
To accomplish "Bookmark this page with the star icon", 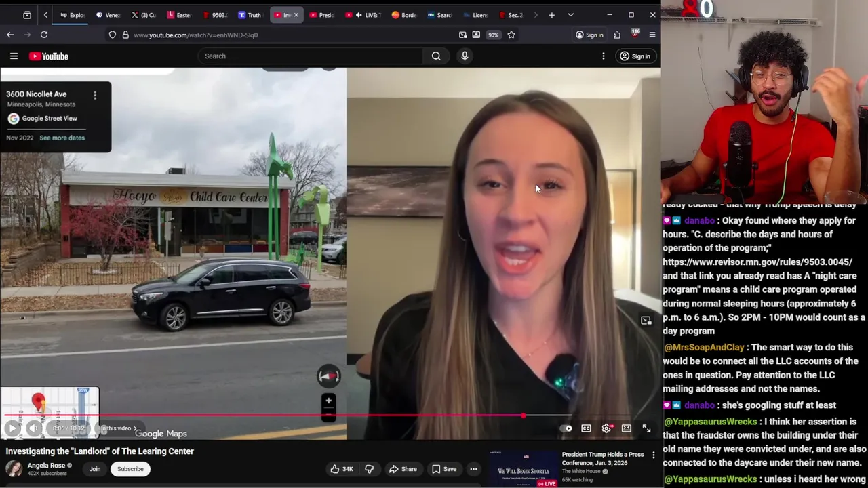I will (511, 35).
